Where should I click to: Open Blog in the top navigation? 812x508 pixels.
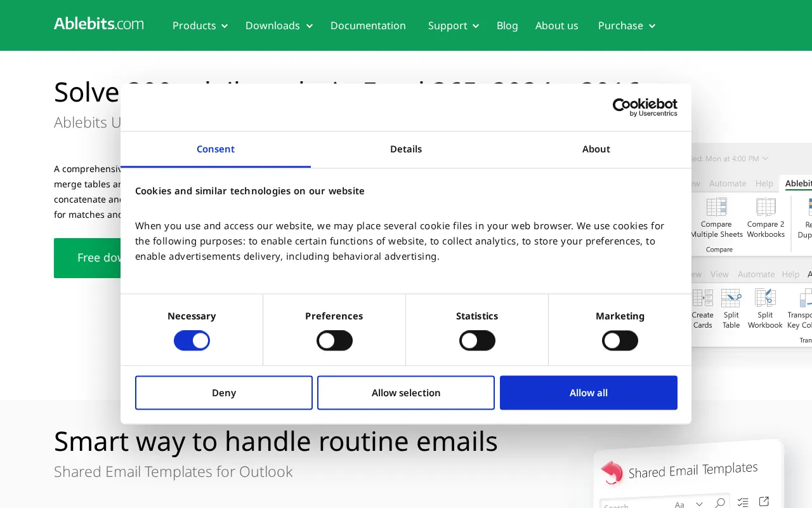(x=507, y=25)
